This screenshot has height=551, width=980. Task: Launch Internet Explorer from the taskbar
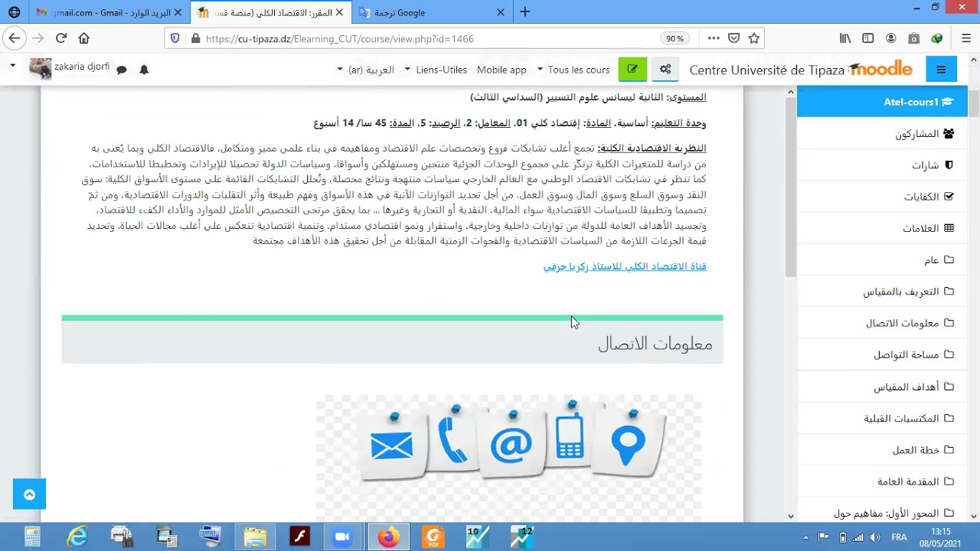click(x=77, y=537)
